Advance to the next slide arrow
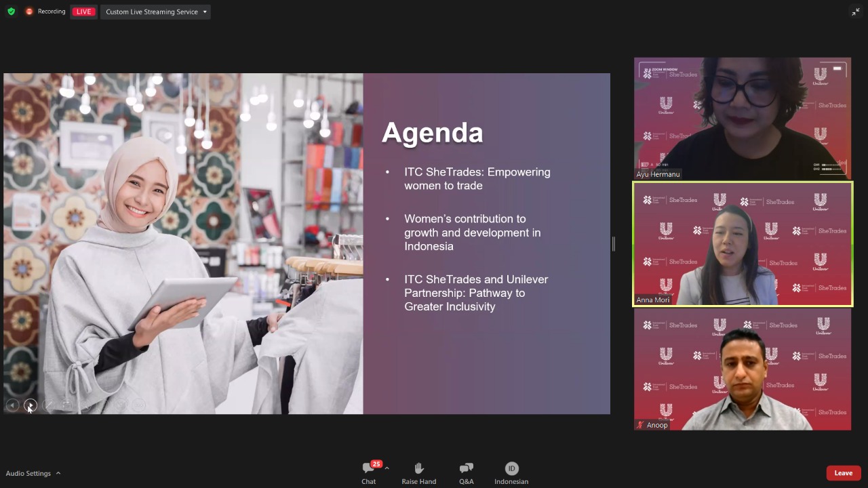The height and width of the screenshot is (488, 868). point(30,405)
